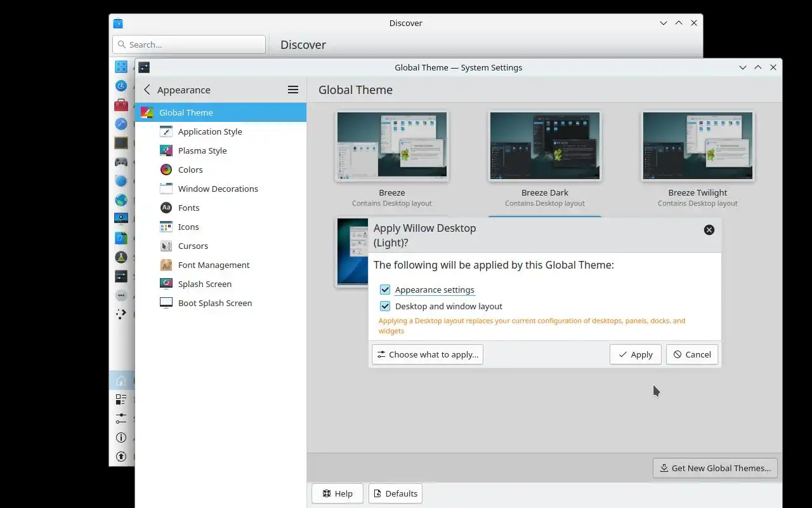Open Plasma Style in sidebar list
The width and height of the screenshot is (812, 508).
click(x=220, y=150)
